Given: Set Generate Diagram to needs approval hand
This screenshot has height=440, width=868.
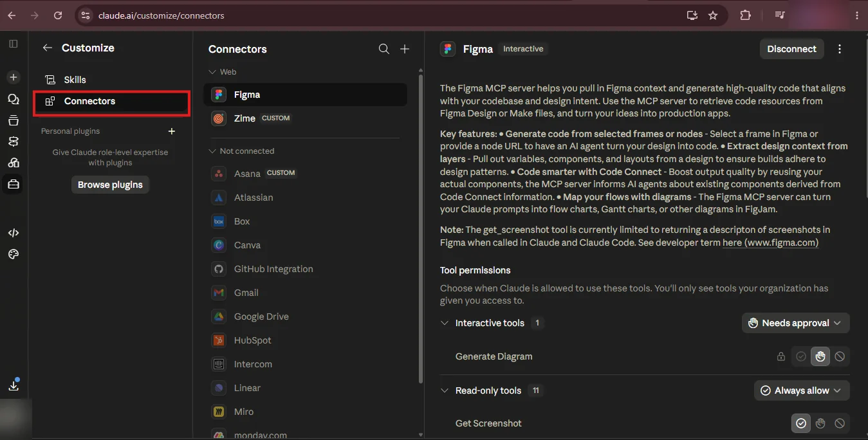Looking at the screenshot, I should [x=820, y=356].
